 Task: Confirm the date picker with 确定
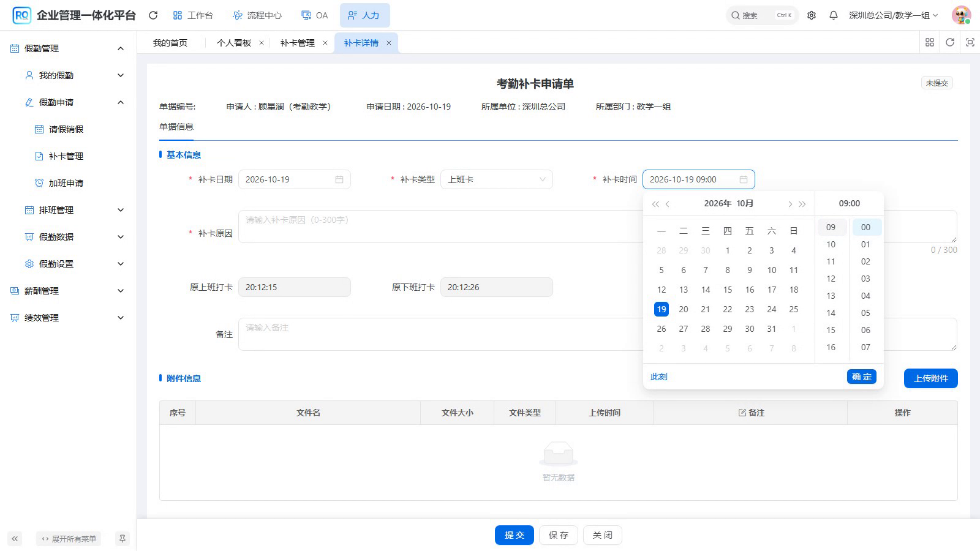862,377
